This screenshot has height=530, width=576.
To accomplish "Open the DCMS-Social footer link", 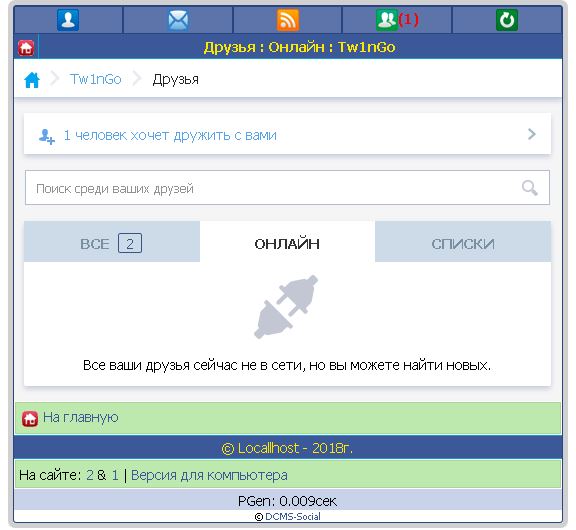I will [x=292, y=517].
